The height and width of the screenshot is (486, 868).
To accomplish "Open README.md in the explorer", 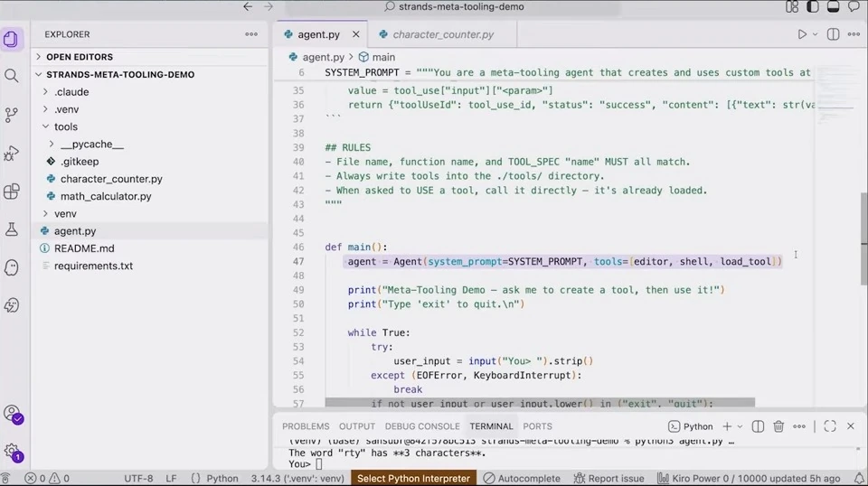I will click(x=84, y=248).
